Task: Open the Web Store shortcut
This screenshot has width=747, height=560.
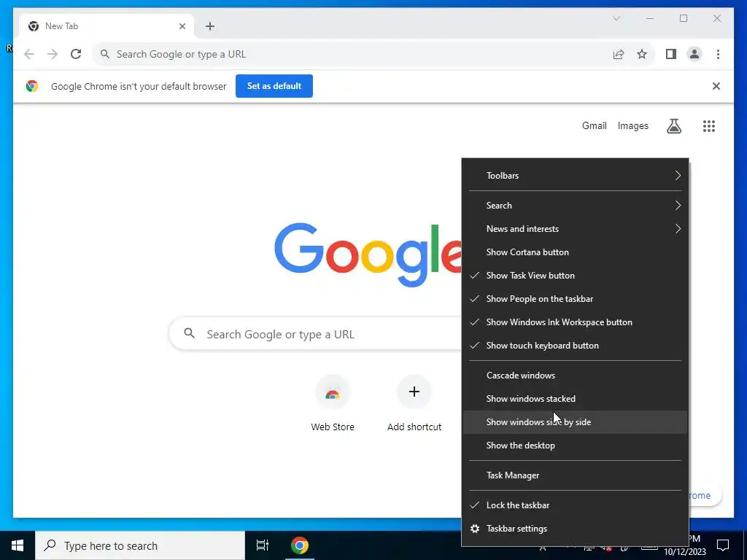Action: point(333,402)
